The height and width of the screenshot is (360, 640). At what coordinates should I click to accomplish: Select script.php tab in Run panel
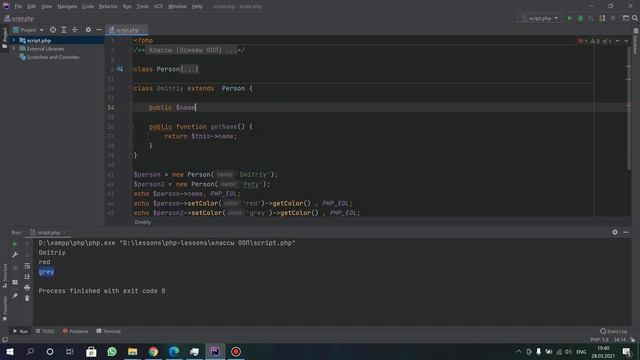tap(48, 232)
